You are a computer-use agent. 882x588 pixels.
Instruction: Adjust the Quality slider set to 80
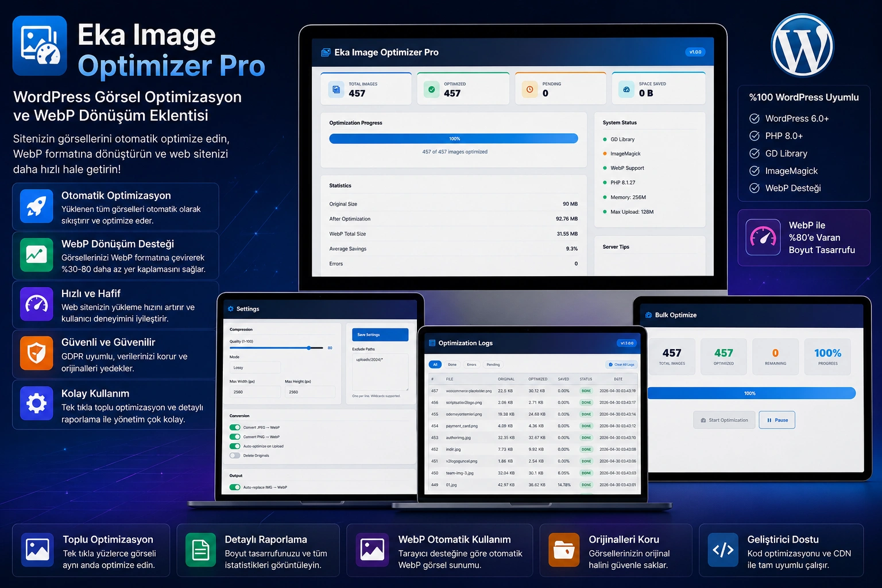(309, 348)
